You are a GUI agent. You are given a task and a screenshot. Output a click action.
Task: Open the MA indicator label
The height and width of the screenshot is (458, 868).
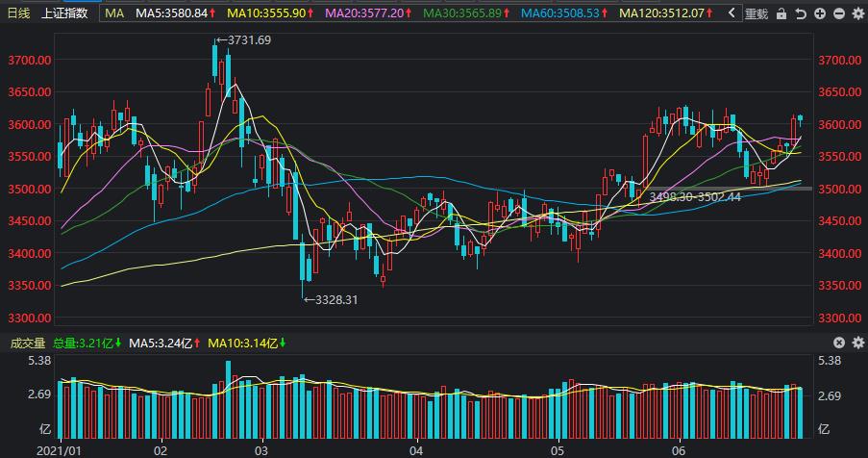tap(114, 13)
